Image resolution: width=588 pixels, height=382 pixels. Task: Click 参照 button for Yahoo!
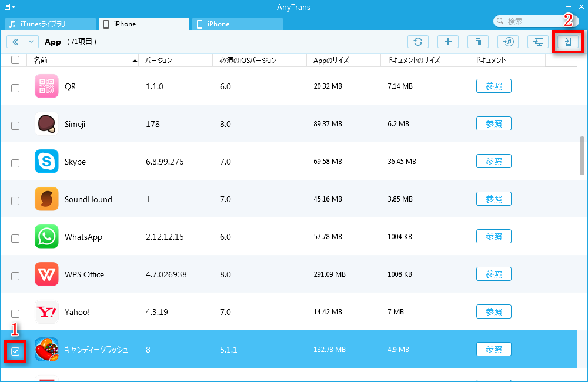[x=494, y=311]
